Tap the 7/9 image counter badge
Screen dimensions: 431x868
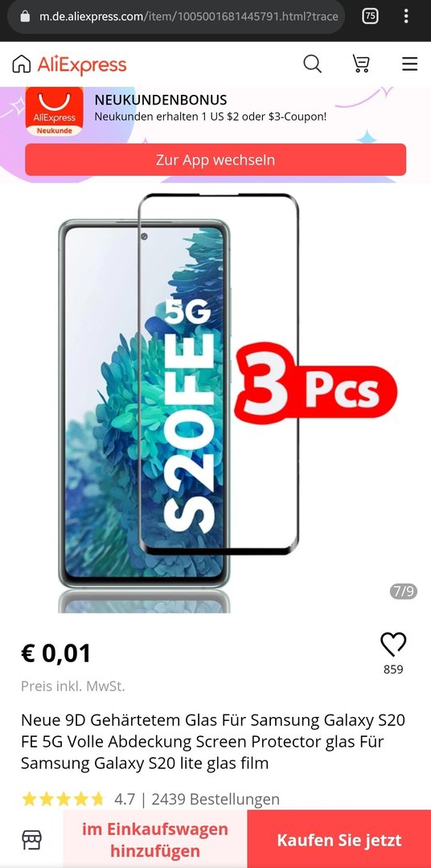(x=404, y=592)
